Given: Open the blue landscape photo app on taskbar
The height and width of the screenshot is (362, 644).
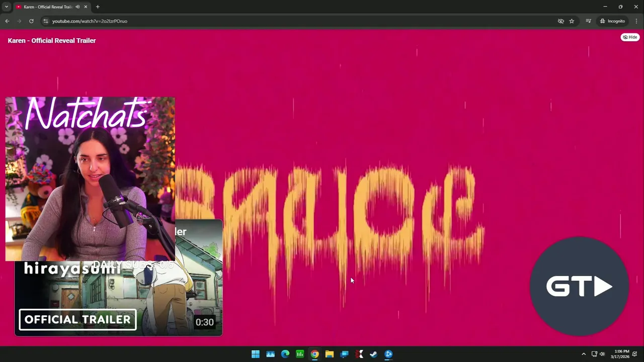Looking at the screenshot, I should (270, 354).
